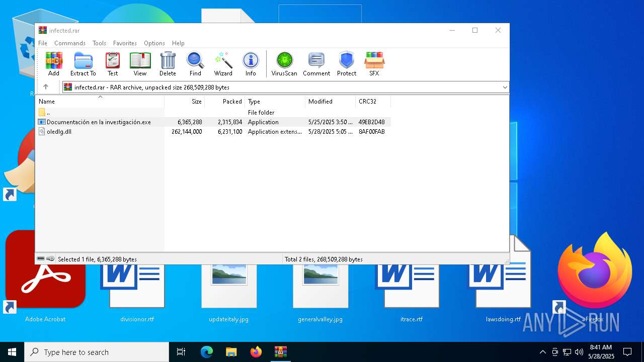Click the Delete trash can icon
The height and width of the screenshot is (362, 644).
click(168, 64)
